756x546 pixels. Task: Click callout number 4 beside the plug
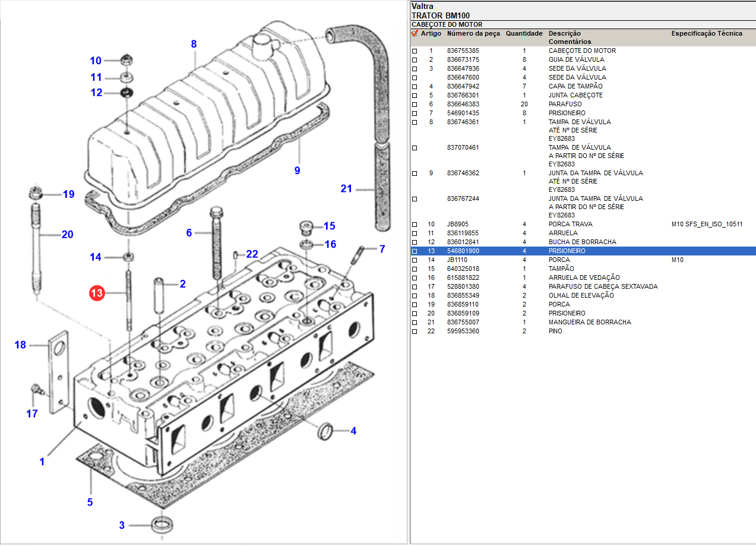353,431
